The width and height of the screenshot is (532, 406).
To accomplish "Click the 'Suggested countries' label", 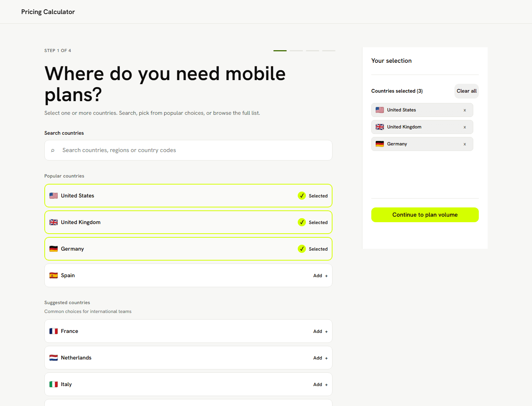I will pyautogui.click(x=67, y=303).
